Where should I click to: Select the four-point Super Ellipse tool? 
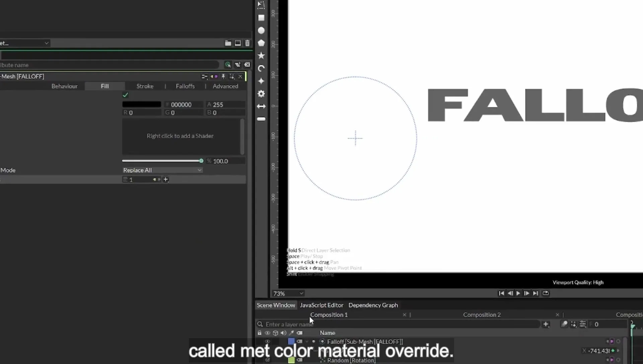point(261,81)
